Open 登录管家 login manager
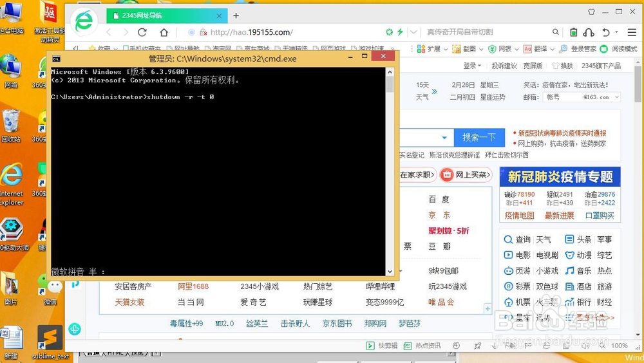Screen dimensions: 644x363 578,49
